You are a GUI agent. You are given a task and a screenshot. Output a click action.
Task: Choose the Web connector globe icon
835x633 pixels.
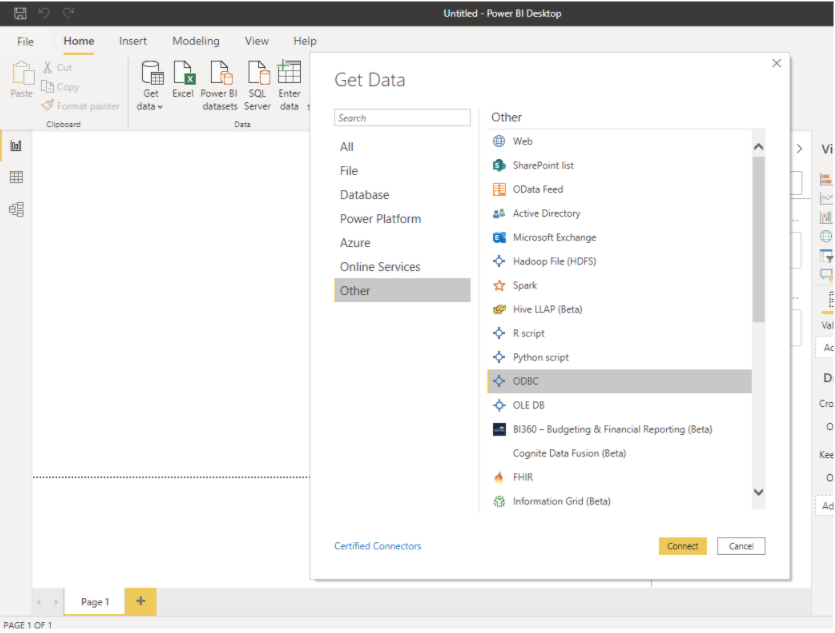pos(499,141)
